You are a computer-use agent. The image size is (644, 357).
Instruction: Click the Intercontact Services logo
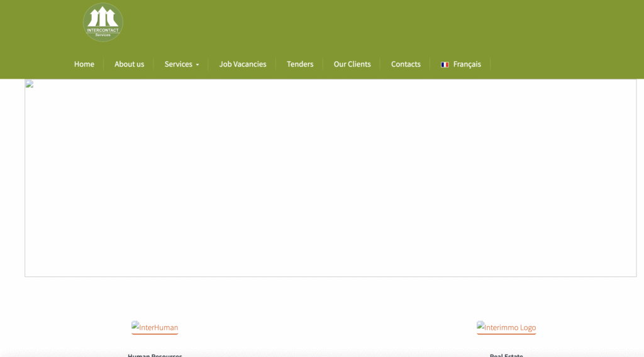pyautogui.click(x=103, y=22)
